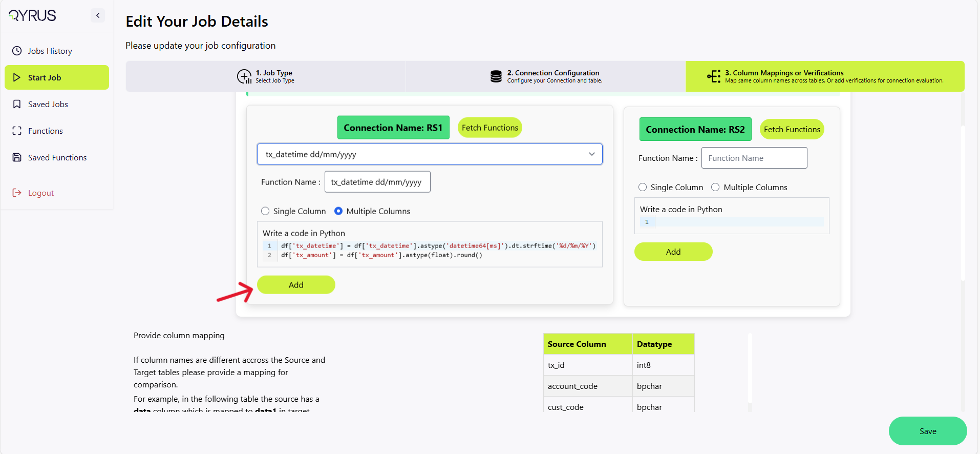
Task: Focus the RS2 Function Name input field
Action: 754,158
